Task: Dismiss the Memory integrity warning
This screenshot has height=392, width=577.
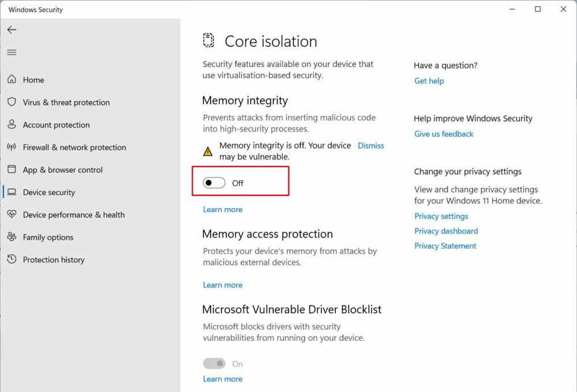Action: tap(370, 146)
